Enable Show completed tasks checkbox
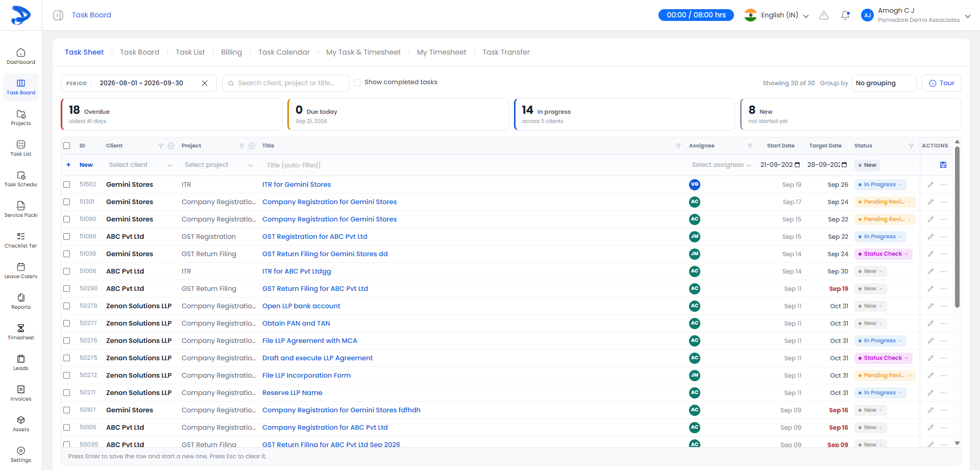This screenshot has height=470, width=980. click(357, 83)
